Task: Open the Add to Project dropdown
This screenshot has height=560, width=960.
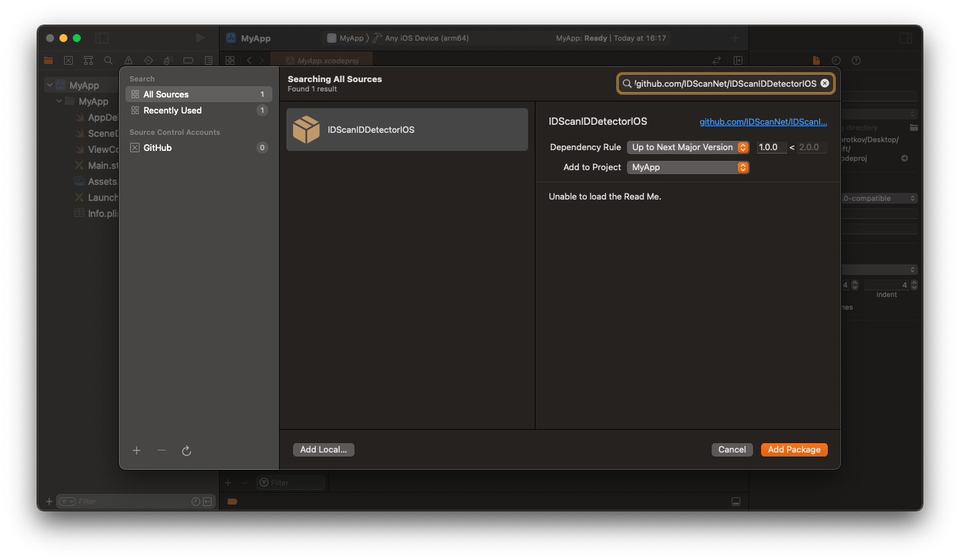Action: tap(688, 167)
